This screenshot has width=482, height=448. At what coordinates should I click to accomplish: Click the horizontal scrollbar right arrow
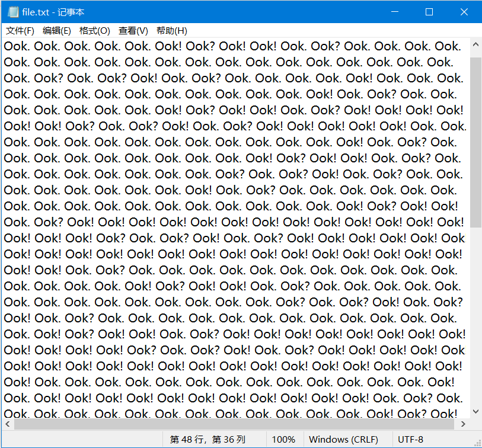click(x=463, y=424)
